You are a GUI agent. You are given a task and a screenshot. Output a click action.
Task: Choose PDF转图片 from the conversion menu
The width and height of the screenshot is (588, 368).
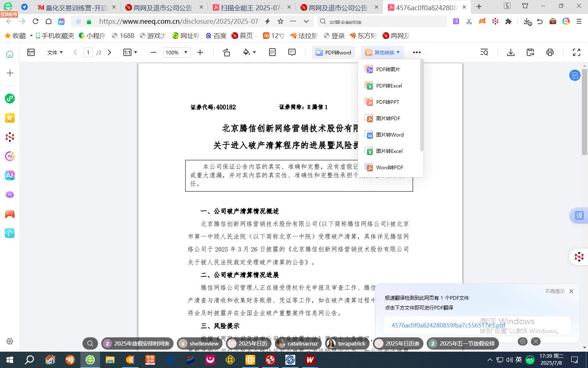click(388, 70)
